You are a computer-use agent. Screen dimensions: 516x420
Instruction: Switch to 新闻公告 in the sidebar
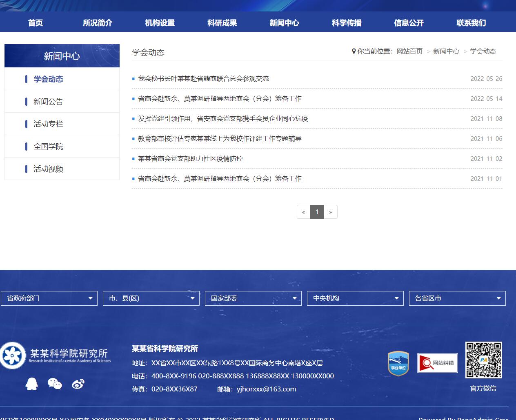48,102
